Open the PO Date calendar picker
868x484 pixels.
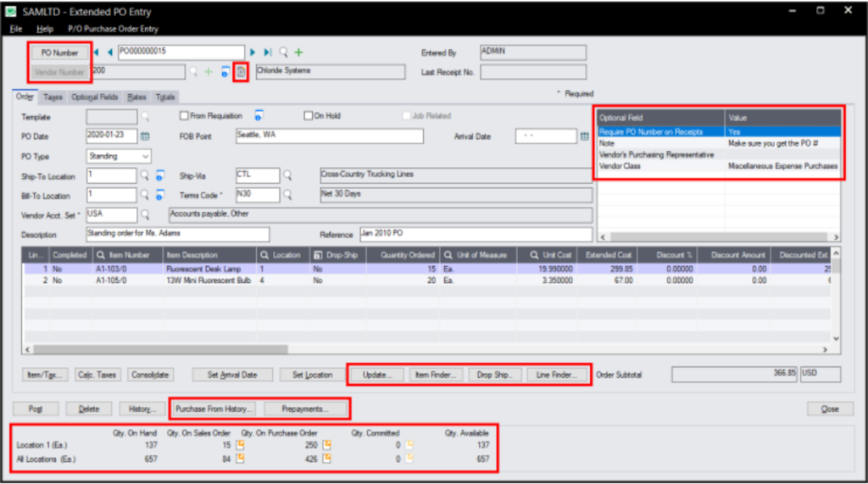click(145, 136)
